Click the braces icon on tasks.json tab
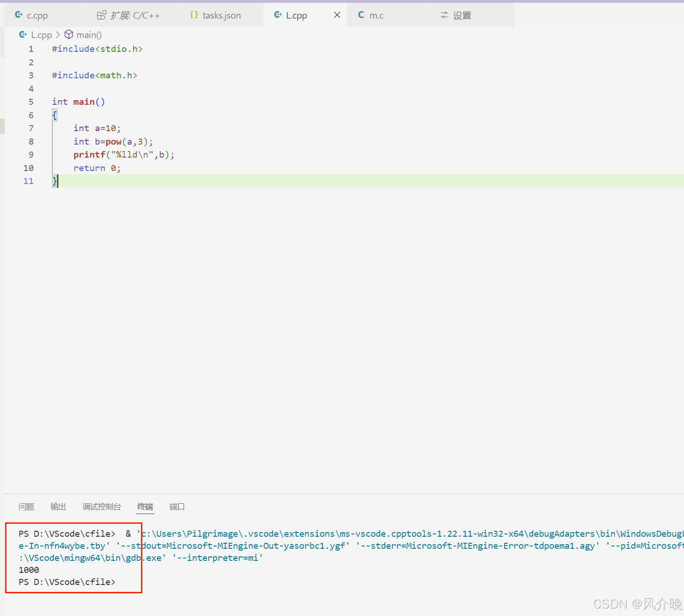Viewport: 684px width, 616px height. [194, 15]
